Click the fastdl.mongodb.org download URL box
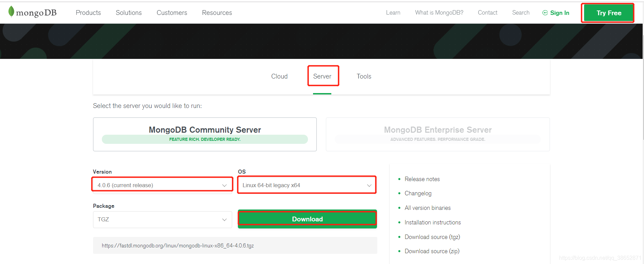Screen dimensions: 644x264 point(235,245)
